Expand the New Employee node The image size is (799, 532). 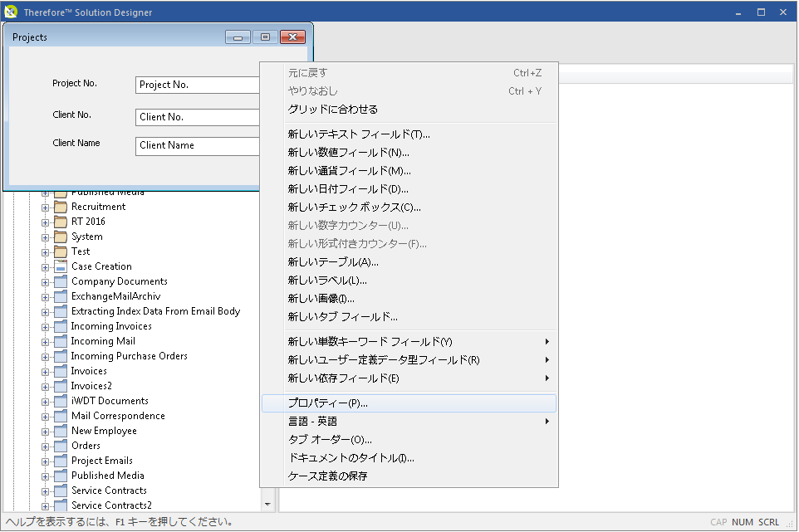46,432
